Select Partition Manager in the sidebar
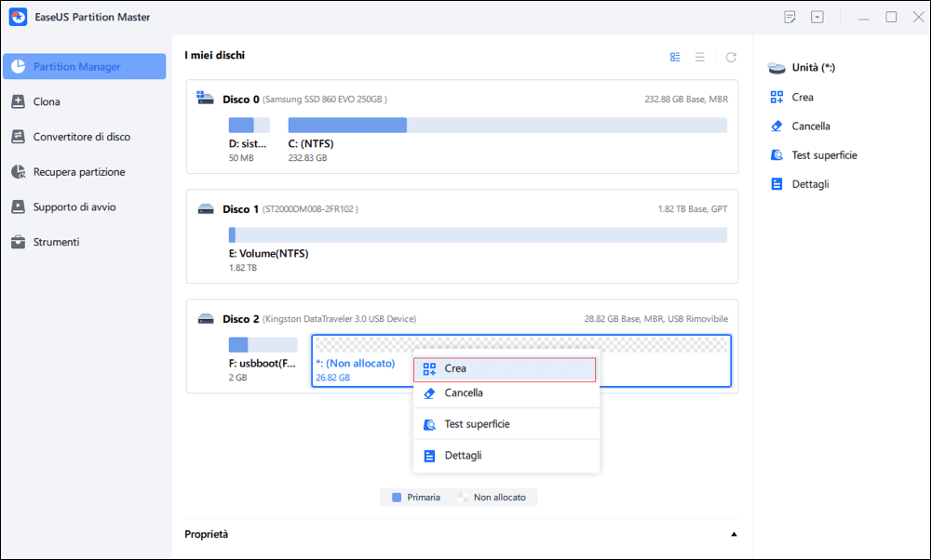Image resolution: width=931 pixels, height=560 pixels. (85, 66)
